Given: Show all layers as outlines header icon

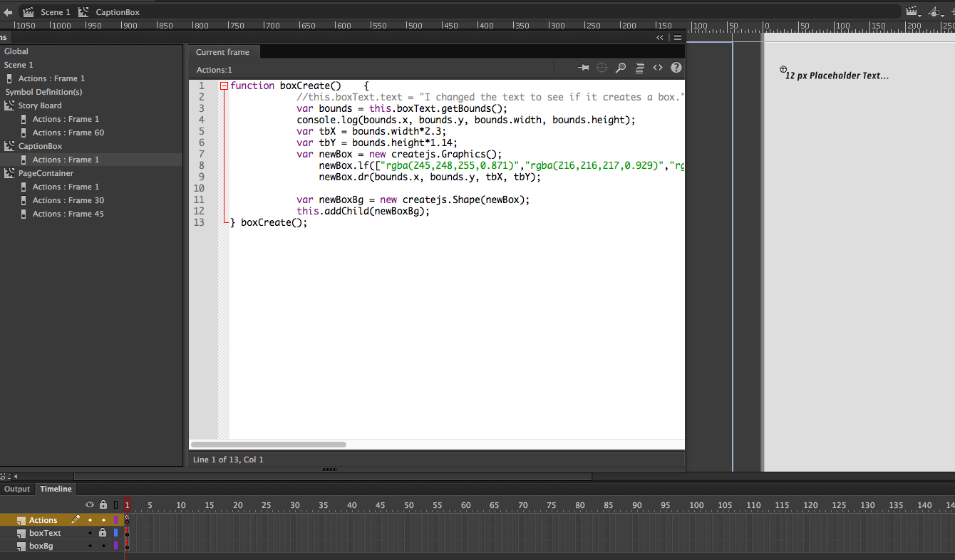Looking at the screenshot, I should tap(116, 504).
